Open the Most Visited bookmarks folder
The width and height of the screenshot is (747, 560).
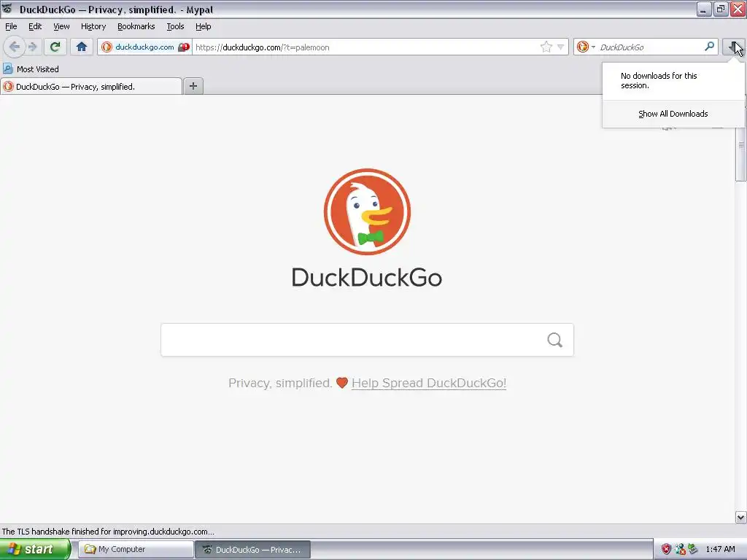pyautogui.click(x=31, y=69)
